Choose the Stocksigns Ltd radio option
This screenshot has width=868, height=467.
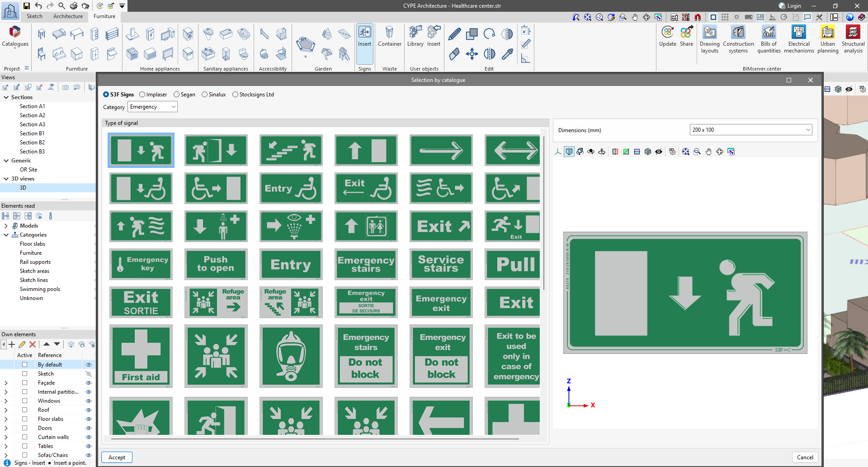pos(235,95)
